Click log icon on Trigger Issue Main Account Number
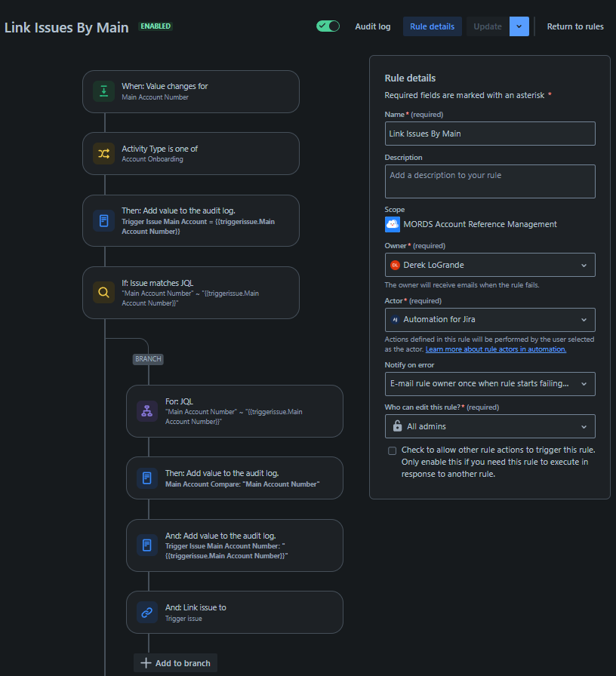 click(147, 545)
